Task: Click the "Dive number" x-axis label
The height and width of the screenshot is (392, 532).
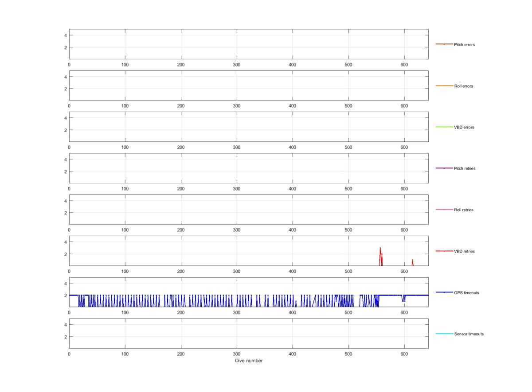Action: (x=249, y=361)
